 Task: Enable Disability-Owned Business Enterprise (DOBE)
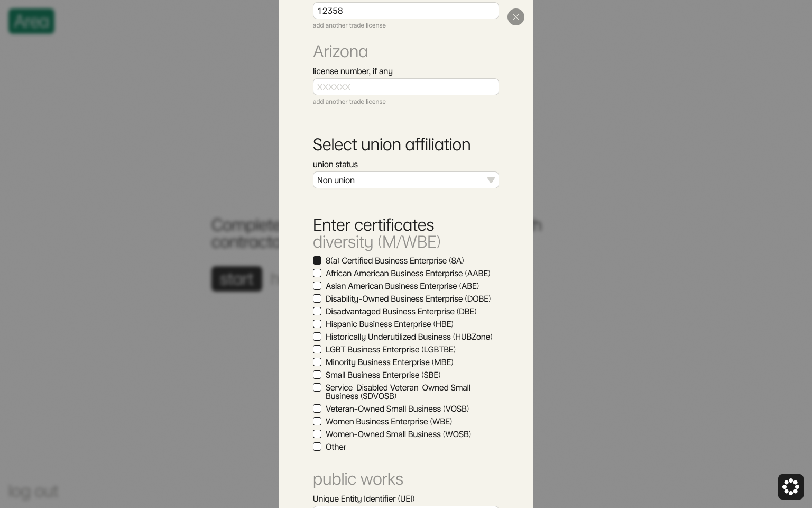coord(317,298)
